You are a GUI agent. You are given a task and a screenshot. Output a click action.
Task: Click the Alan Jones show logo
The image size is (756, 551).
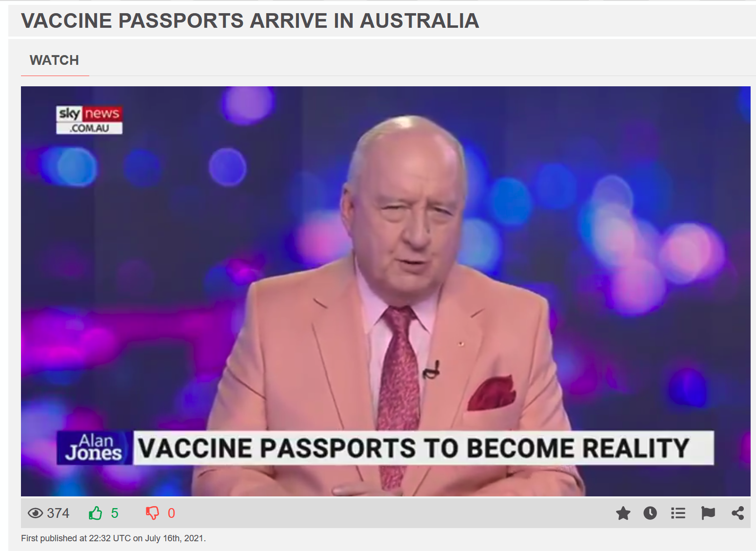[x=95, y=448]
